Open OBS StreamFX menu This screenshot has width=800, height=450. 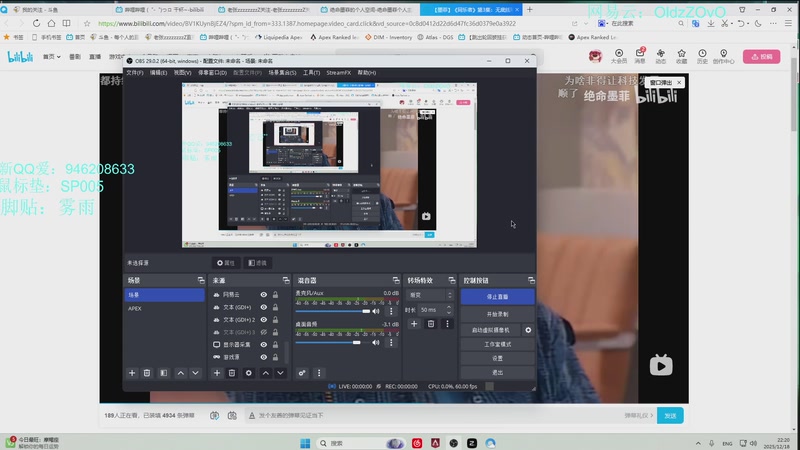[x=339, y=72]
